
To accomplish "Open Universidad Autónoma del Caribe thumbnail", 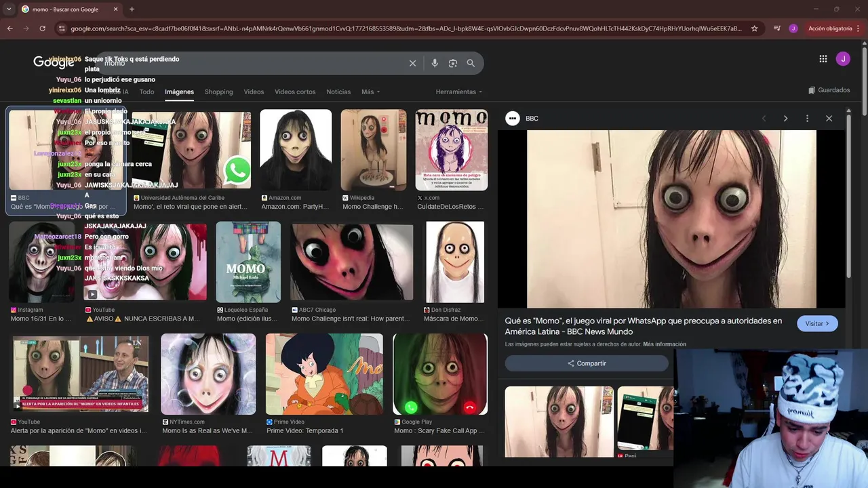I will pos(191,150).
